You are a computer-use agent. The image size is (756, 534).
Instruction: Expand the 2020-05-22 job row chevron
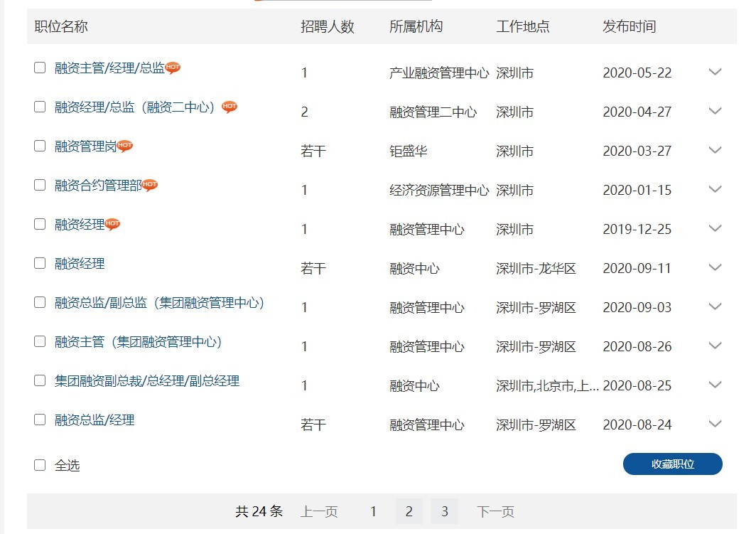pyautogui.click(x=715, y=72)
